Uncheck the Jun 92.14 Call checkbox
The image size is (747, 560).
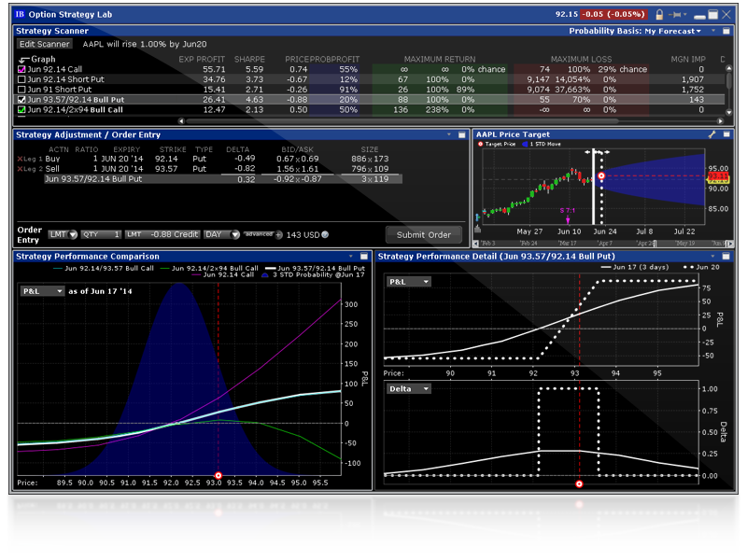[21, 69]
